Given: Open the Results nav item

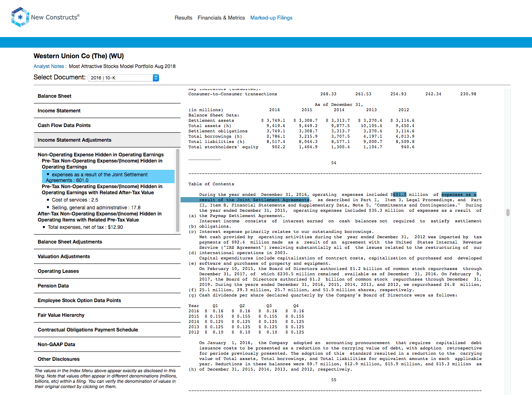Looking at the screenshot, I should point(183,18).
